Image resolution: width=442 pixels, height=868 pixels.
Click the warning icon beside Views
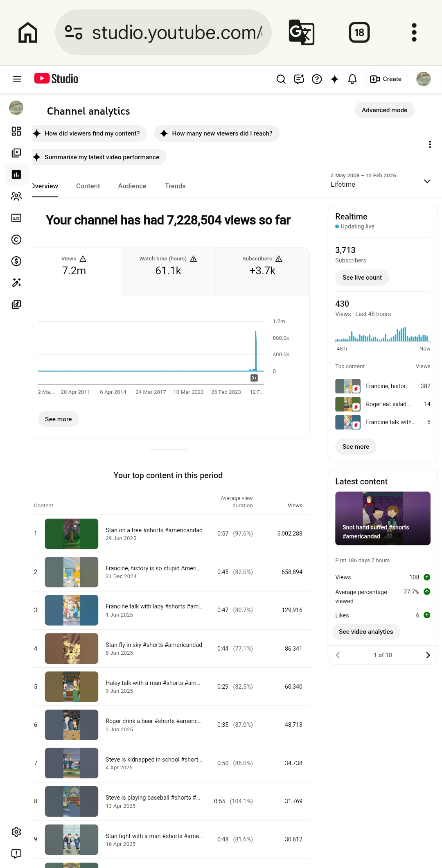click(83, 259)
